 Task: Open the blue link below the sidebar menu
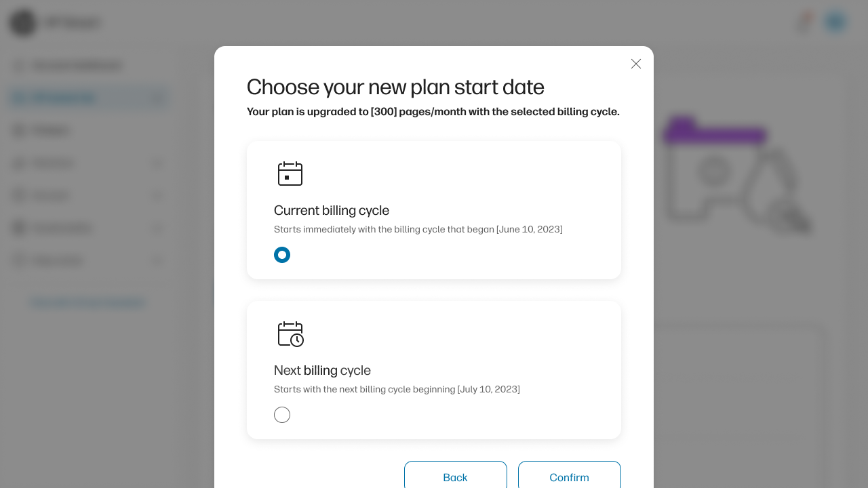pos(88,302)
